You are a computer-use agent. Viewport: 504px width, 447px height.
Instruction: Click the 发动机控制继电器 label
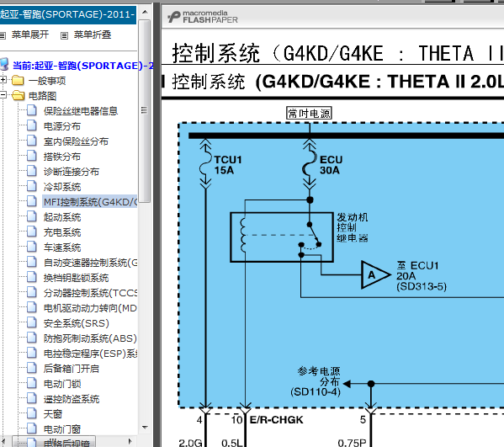(353, 227)
